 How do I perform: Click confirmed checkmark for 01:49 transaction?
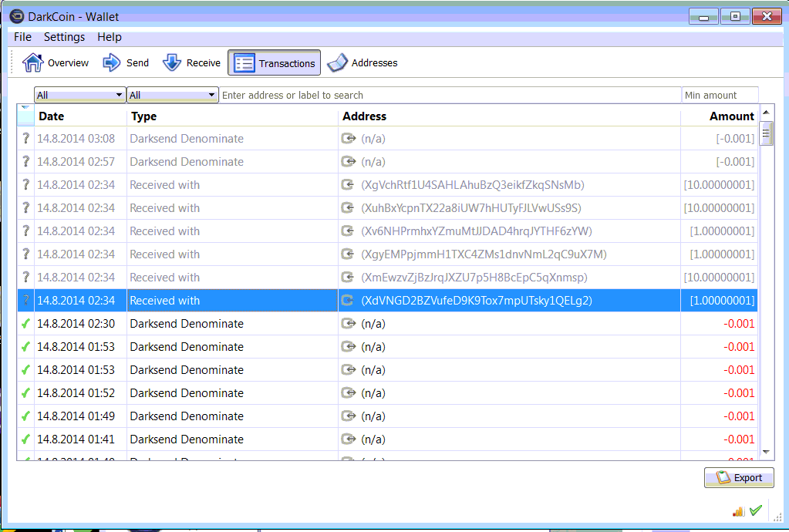(x=25, y=416)
